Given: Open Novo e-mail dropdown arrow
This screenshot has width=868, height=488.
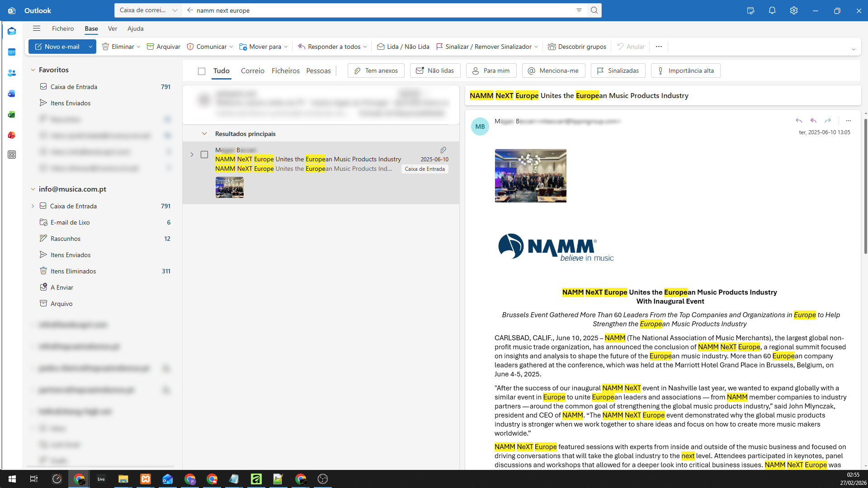Looking at the screenshot, I should [x=90, y=47].
